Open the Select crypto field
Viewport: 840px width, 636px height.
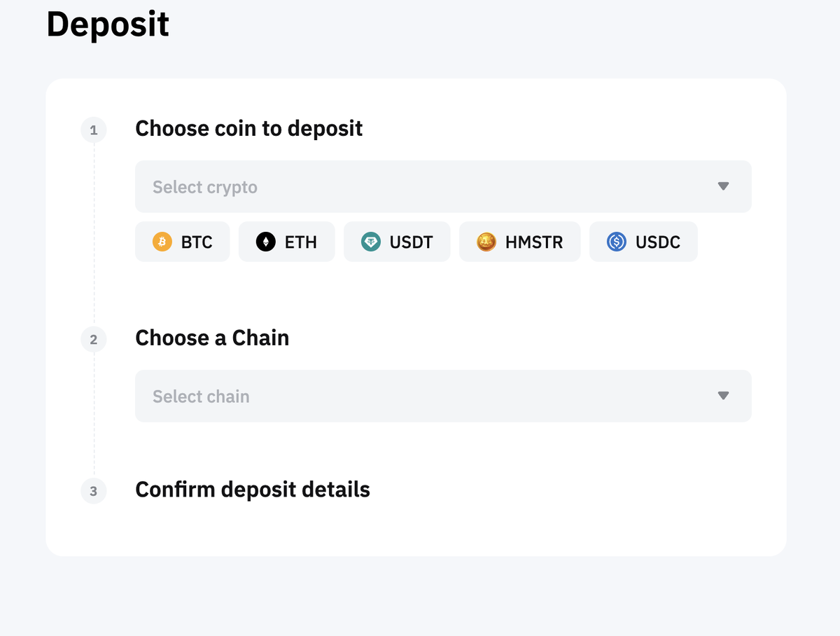[420, 187]
